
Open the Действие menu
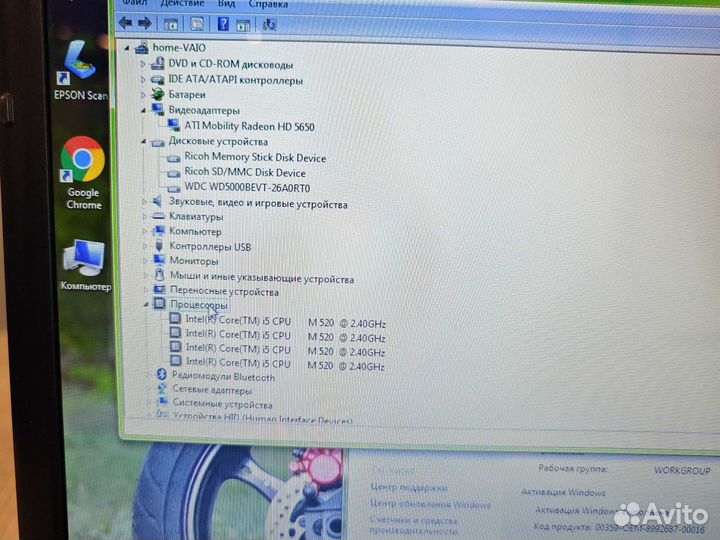(182, 3)
